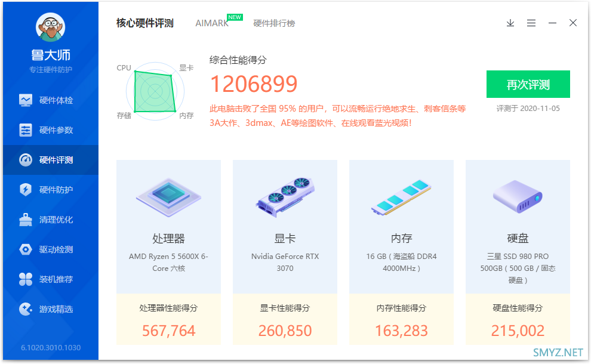Click the CPU radar performance chart
Screen dimensions: 591x364
[155, 92]
